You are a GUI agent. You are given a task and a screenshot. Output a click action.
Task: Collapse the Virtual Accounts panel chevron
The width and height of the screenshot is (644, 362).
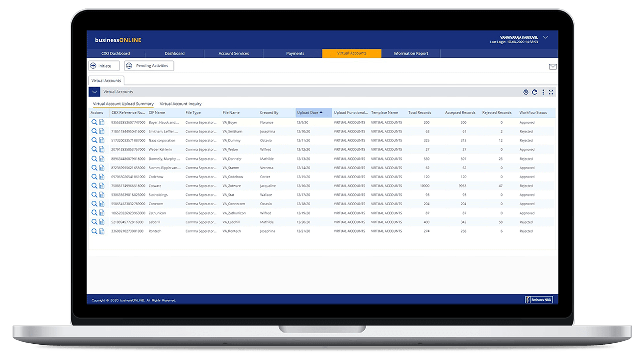(x=94, y=92)
